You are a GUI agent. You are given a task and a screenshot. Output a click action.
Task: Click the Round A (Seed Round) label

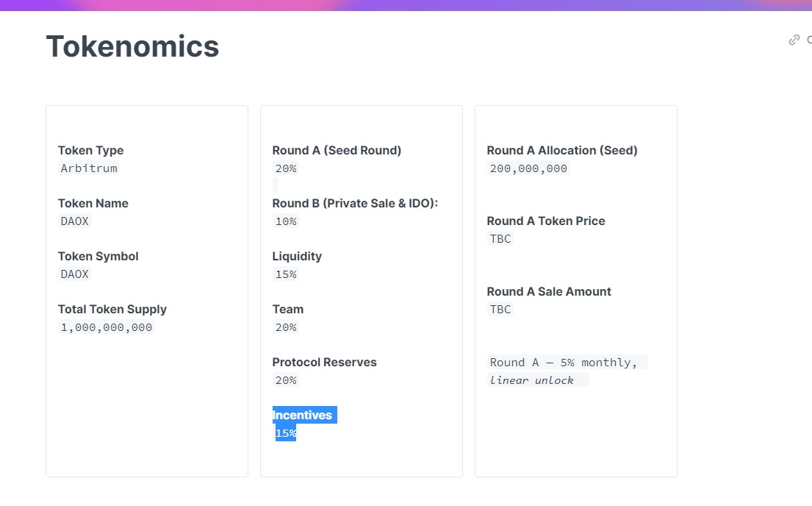point(337,150)
